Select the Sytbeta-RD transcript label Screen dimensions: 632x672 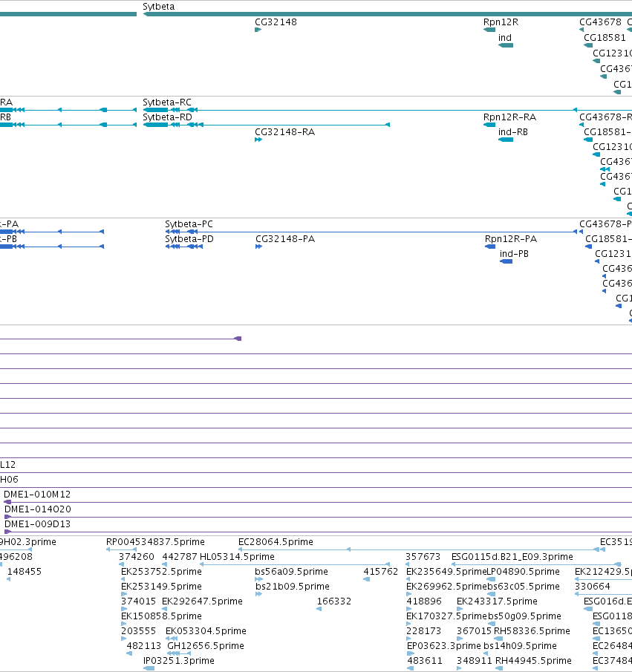coord(167,117)
